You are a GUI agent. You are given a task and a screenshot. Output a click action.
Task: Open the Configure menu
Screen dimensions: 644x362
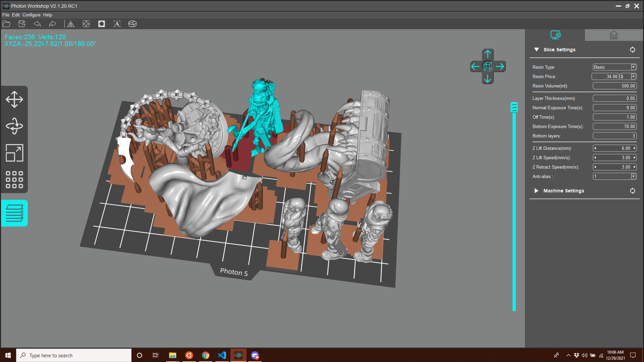point(32,15)
